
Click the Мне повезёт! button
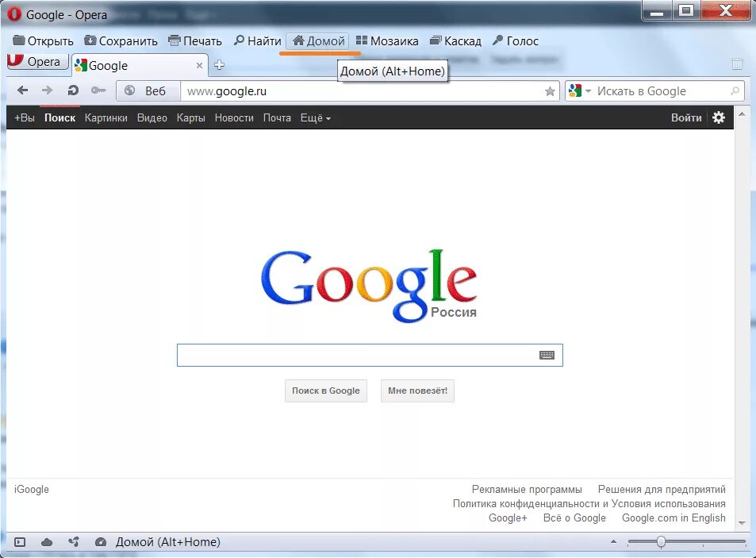coord(417,391)
